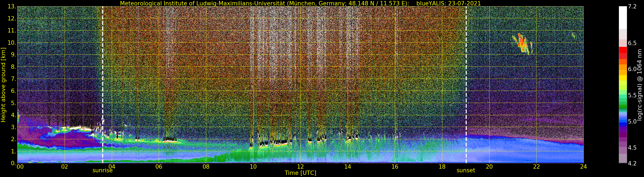Click the red cirrus cloud near 10 km
The height and width of the screenshot is (177, 644).
(x=521, y=43)
